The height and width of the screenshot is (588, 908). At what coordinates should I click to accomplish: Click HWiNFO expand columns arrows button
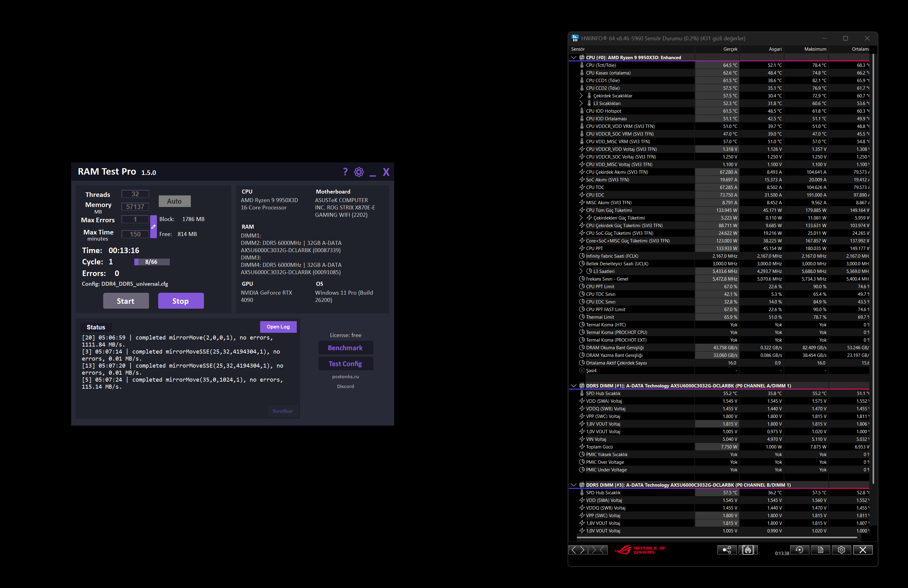coord(578,550)
